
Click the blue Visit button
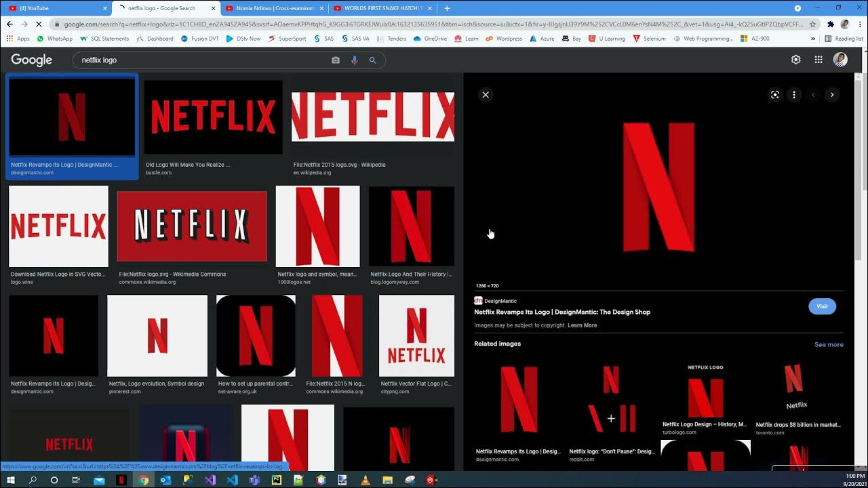[x=822, y=306]
